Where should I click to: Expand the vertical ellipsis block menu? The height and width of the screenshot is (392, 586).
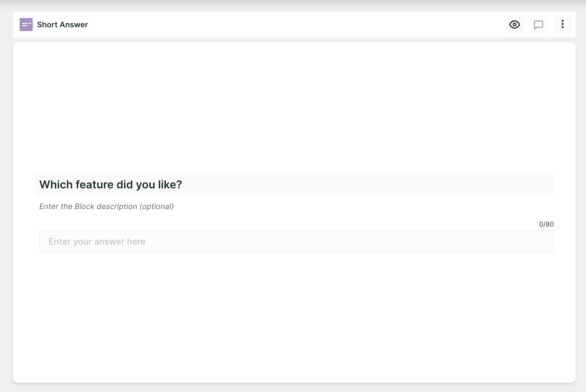[562, 25]
